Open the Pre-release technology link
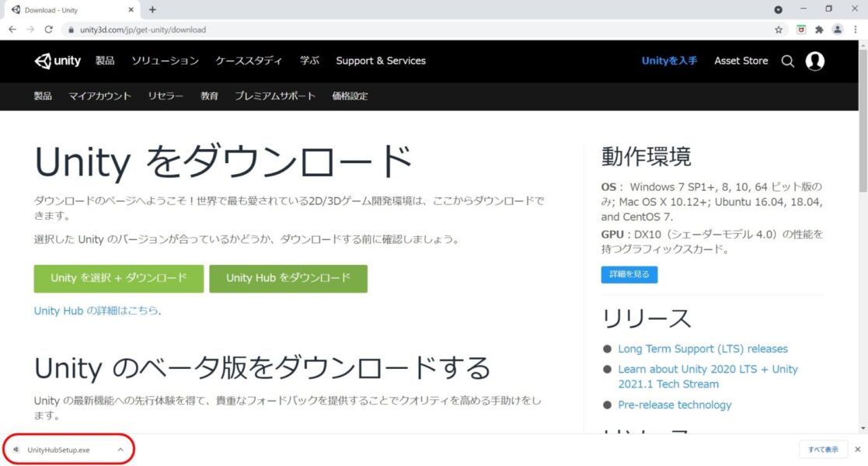The width and height of the screenshot is (868, 466). click(x=675, y=405)
